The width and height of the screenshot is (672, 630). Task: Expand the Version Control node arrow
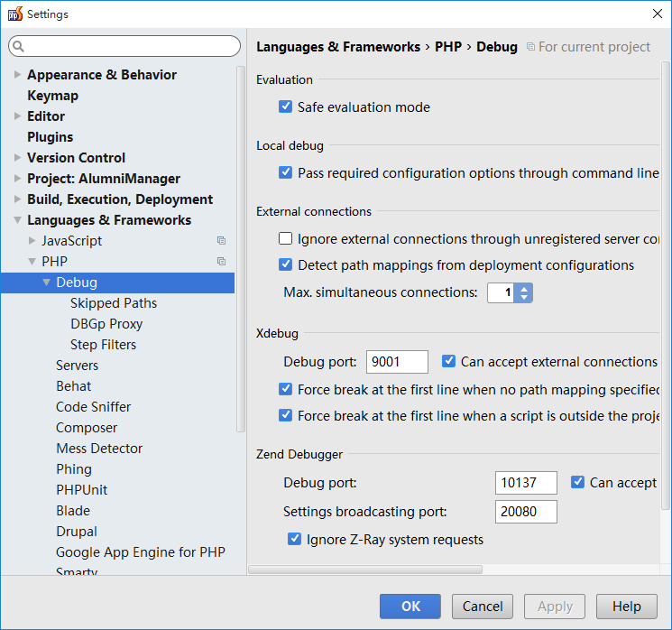[17, 157]
